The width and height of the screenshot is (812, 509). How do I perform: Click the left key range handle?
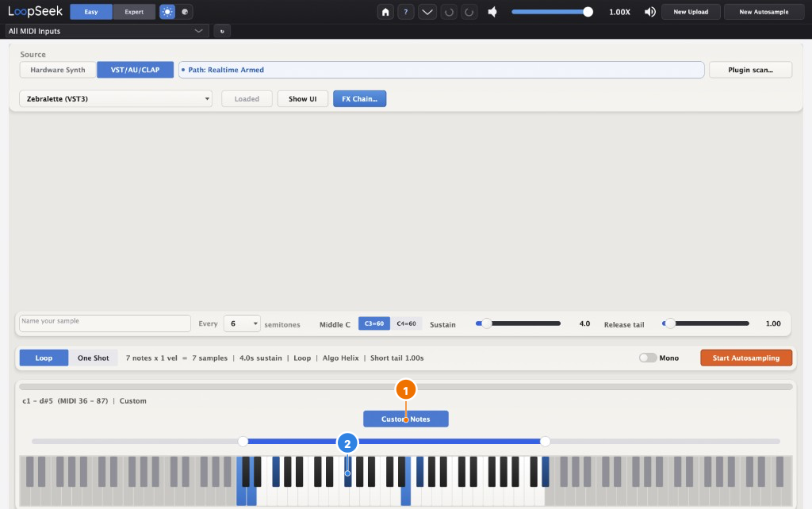coord(243,441)
